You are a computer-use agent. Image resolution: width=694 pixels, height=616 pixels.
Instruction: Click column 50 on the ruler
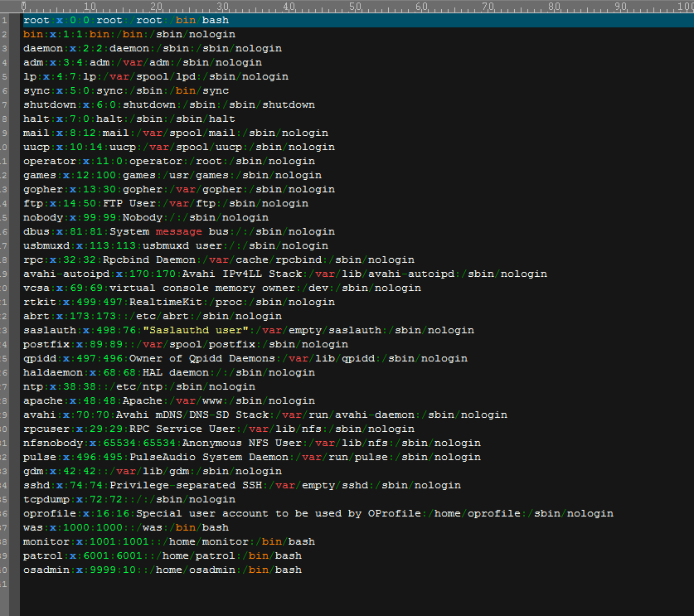(x=356, y=7)
